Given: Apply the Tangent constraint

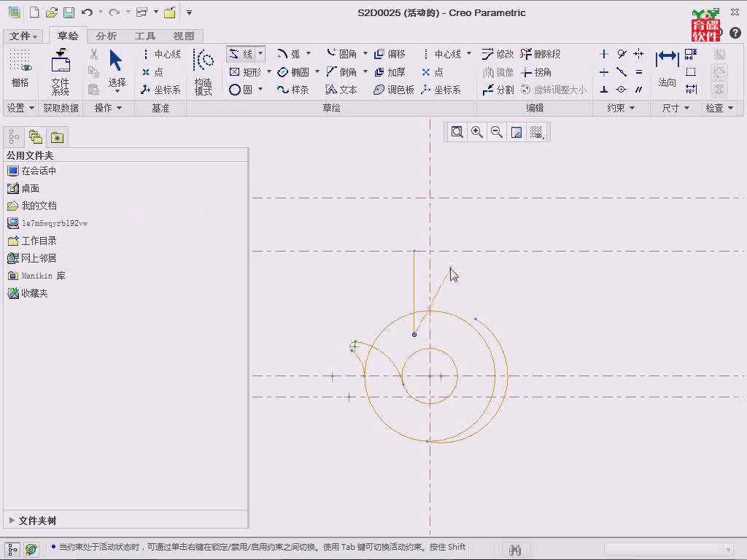Looking at the screenshot, I should click(x=622, y=54).
